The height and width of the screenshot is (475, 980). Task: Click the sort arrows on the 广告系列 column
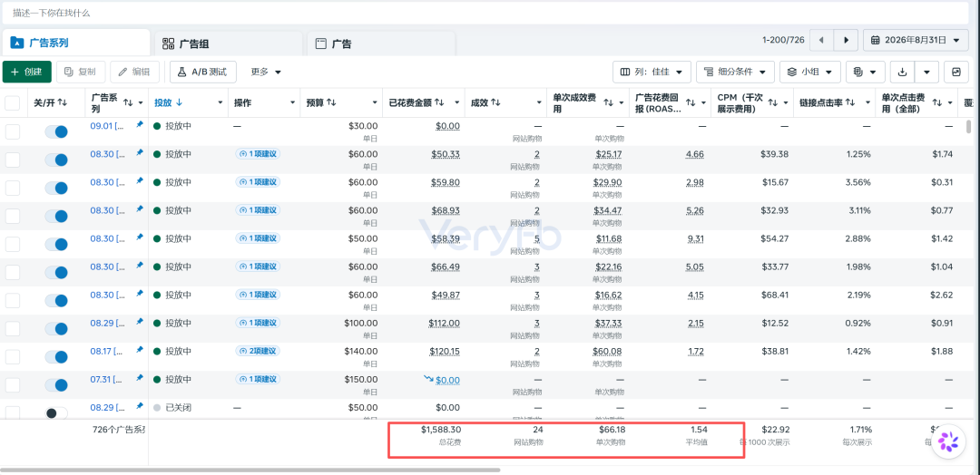point(128,102)
